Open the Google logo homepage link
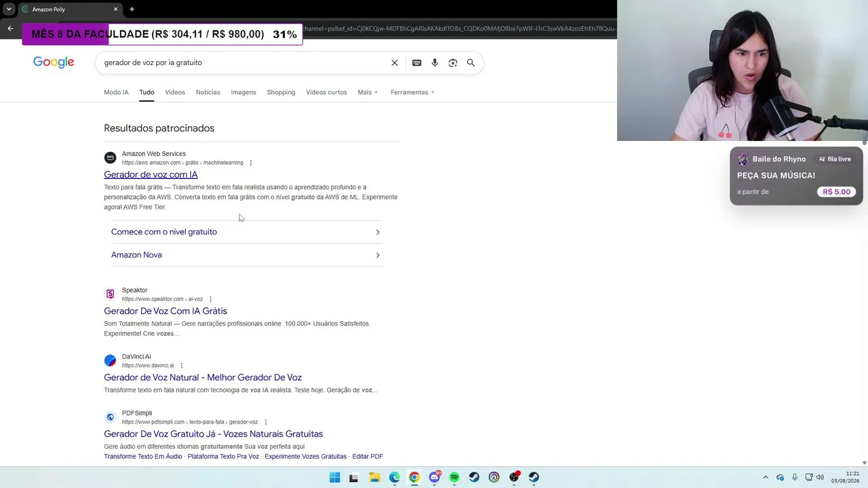This screenshot has height=488, width=868. pos(54,62)
